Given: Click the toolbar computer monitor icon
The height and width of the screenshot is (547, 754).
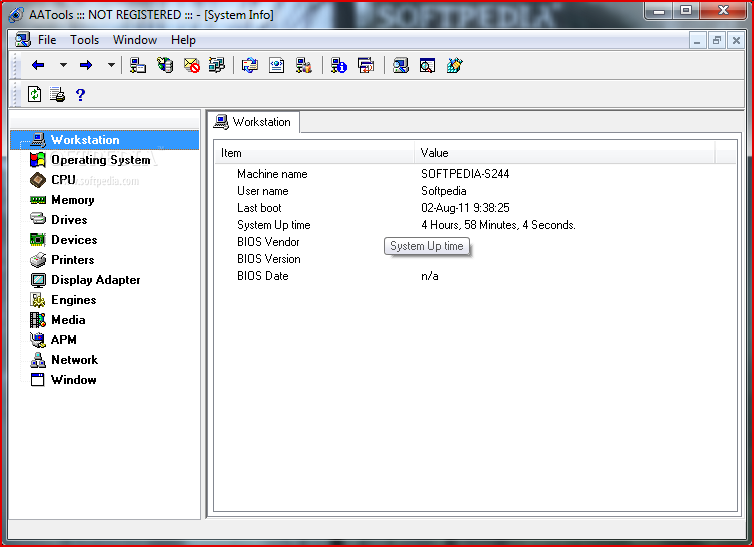Looking at the screenshot, I should coord(401,65).
